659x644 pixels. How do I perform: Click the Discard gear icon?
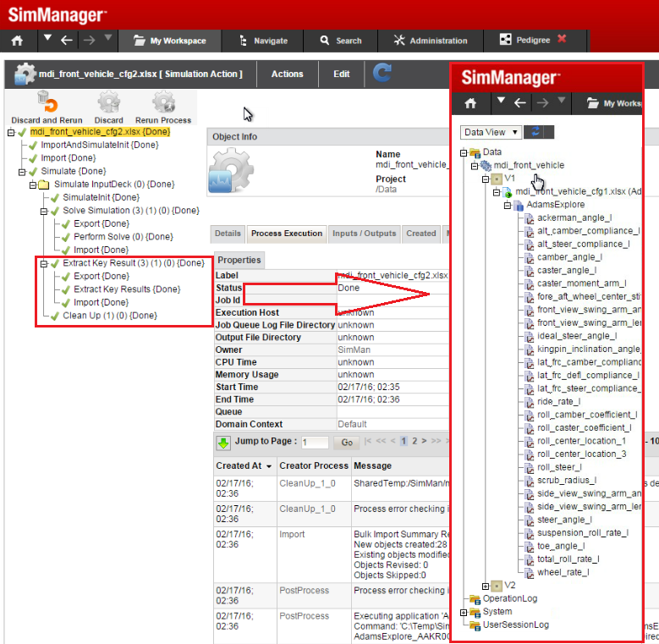109,102
